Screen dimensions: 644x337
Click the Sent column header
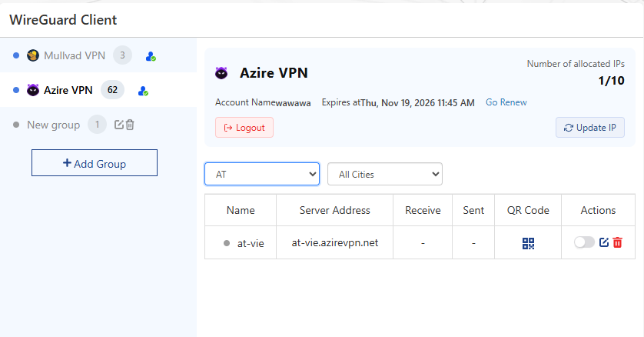click(x=473, y=210)
